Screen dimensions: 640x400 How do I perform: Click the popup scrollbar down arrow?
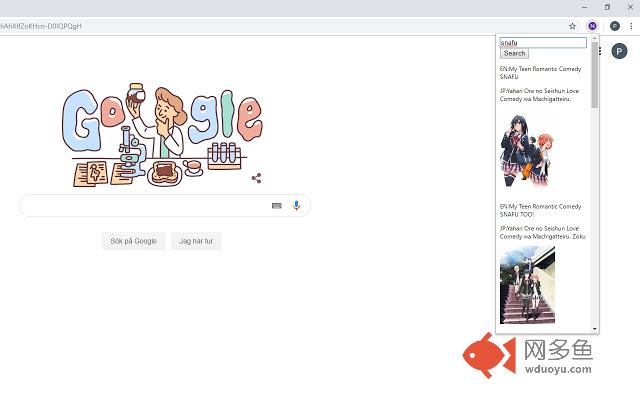pyautogui.click(x=595, y=328)
